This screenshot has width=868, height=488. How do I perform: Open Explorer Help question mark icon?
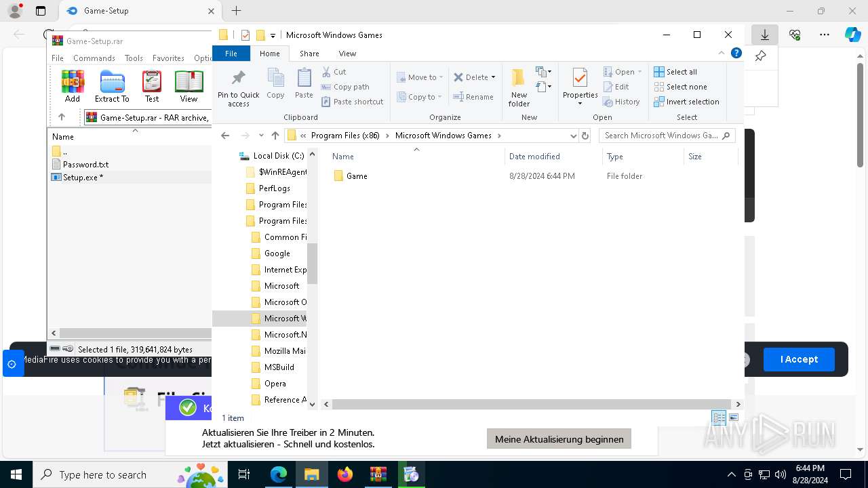pos(736,54)
